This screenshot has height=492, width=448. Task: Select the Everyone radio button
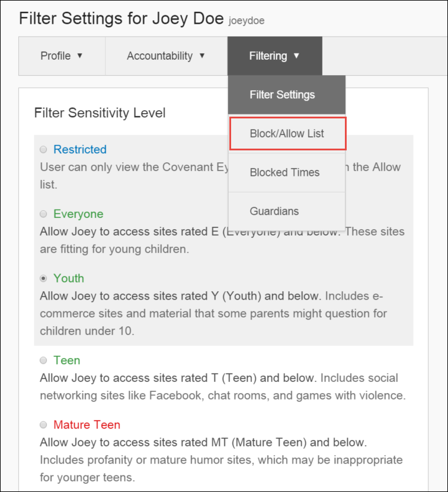pyautogui.click(x=43, y=214)
